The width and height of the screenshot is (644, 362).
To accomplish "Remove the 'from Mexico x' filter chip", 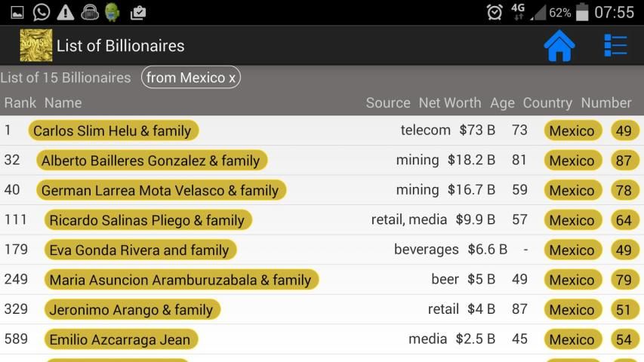I will 191,77.
